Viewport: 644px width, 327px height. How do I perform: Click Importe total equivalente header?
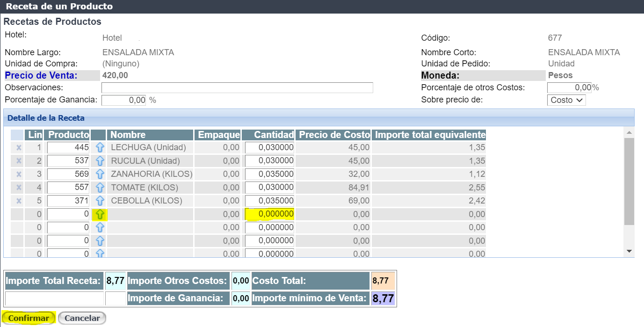(429, 135)
